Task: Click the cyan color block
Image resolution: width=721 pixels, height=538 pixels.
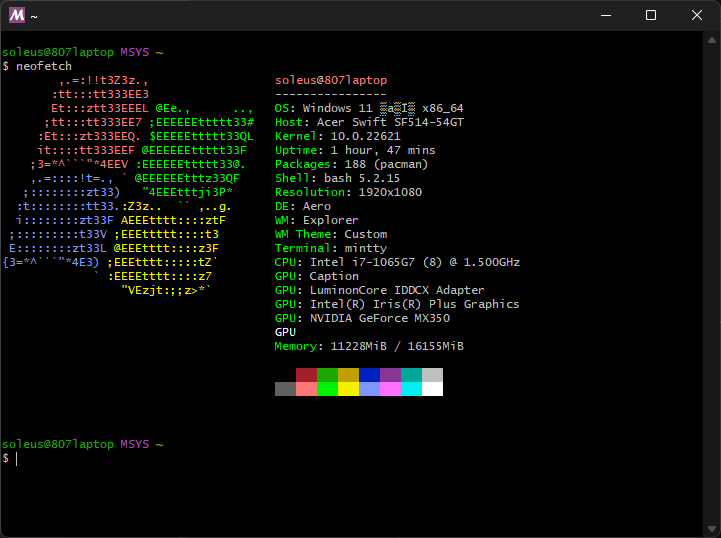Action: [412, 389]
